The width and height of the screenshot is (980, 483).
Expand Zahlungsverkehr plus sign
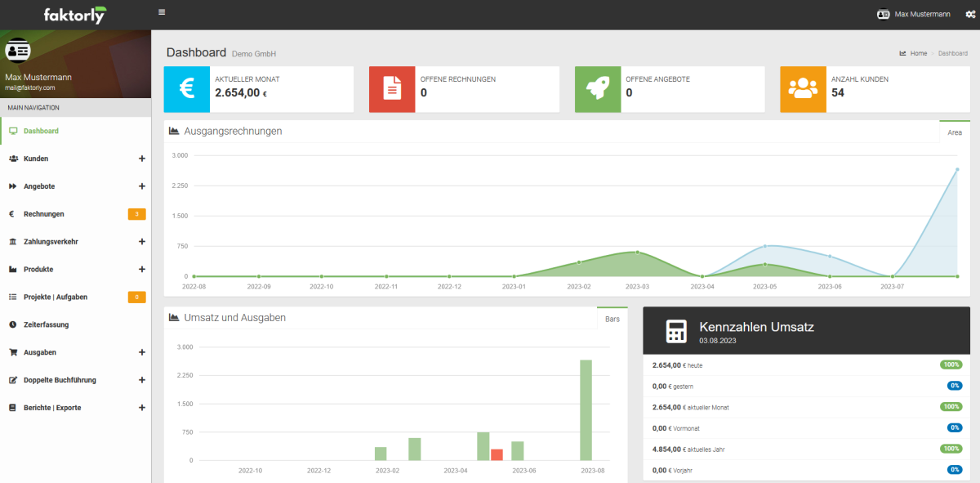coord(141,242)
